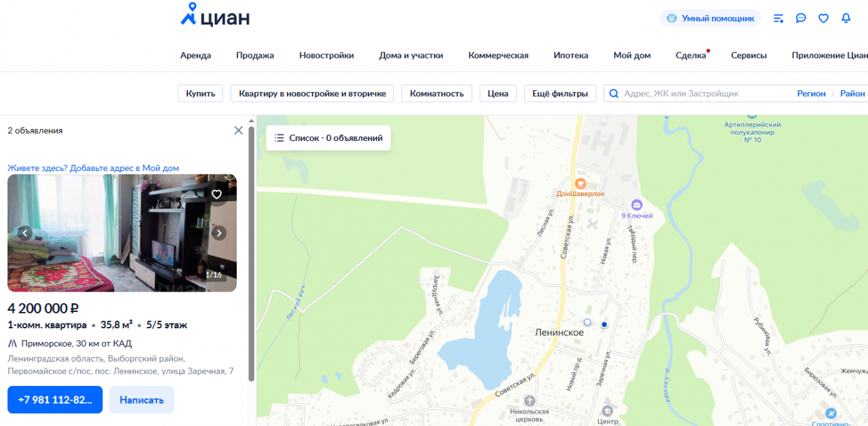Click the Циан logo icon
The width and height of the screenshot is (868, 426).
click(189, 15)
